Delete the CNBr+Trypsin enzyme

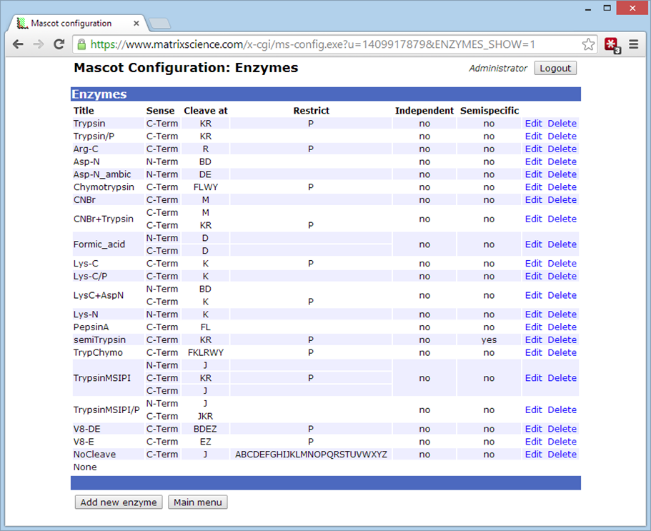coord(562,219)
